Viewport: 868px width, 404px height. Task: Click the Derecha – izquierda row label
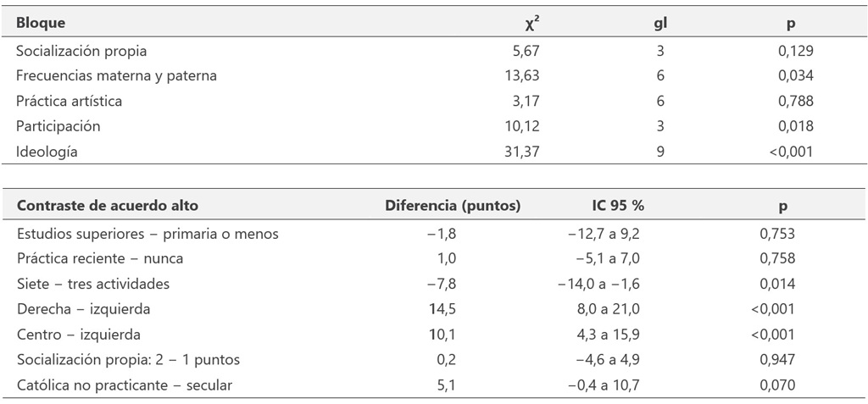click(84, 309)
